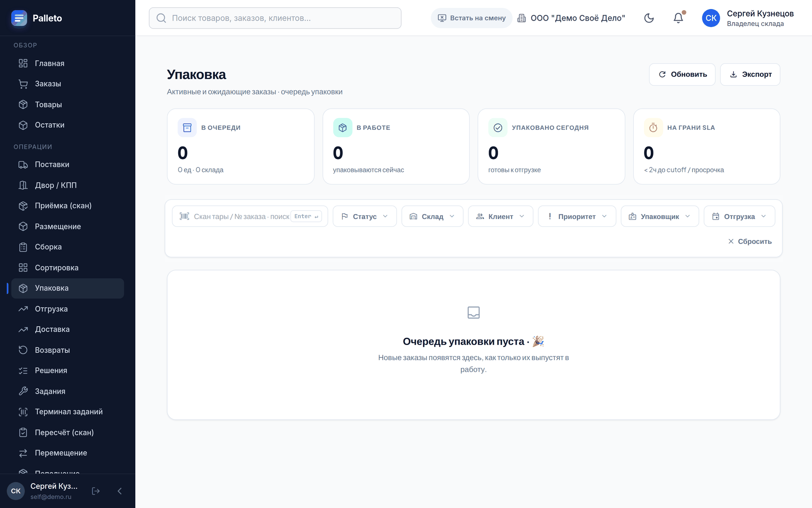Open Товары menu item
This screenshot has width=812, height=508.
(68, 104)
